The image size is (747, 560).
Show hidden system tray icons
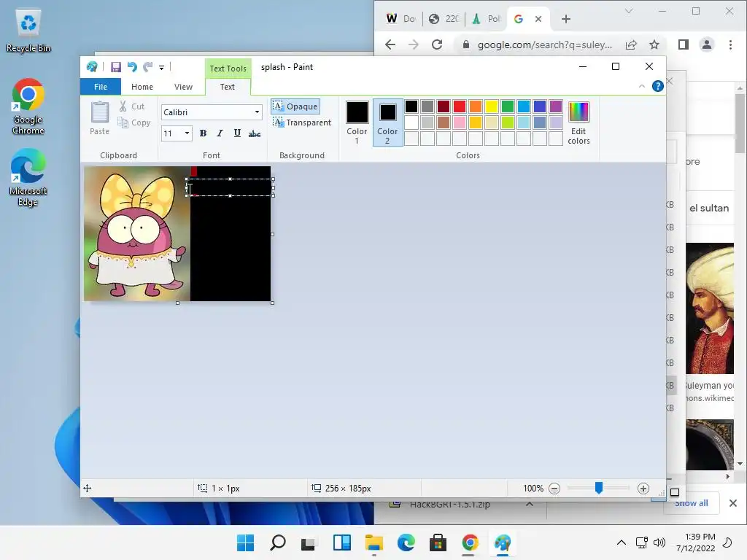(622, 542)
